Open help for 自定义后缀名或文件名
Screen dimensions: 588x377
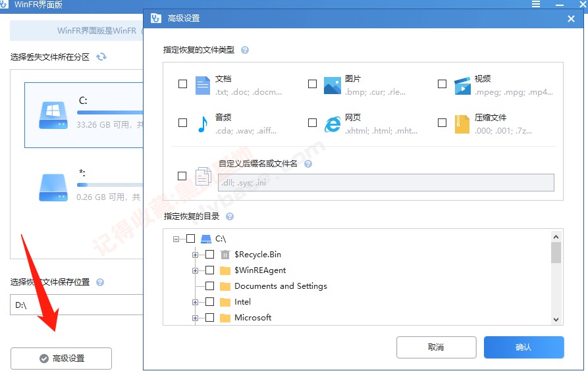coord(308,164)
